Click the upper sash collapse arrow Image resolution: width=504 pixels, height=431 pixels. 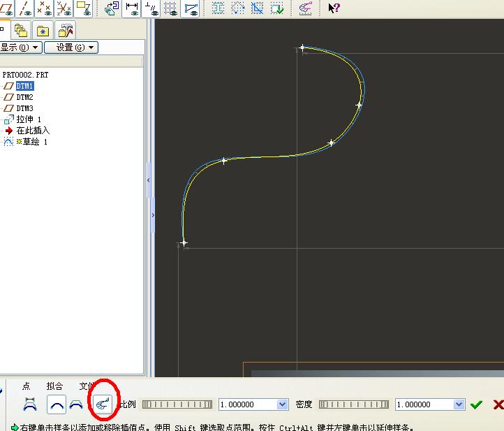[149, 180]
